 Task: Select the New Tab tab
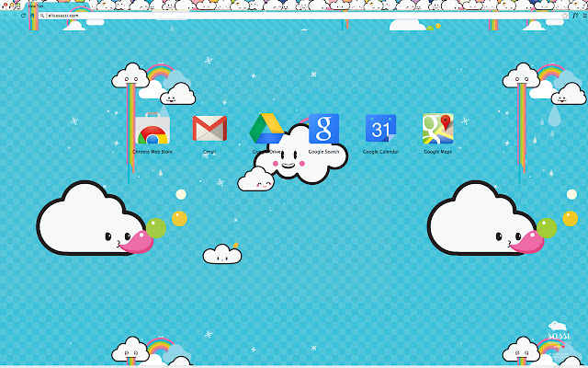point(56,6)
